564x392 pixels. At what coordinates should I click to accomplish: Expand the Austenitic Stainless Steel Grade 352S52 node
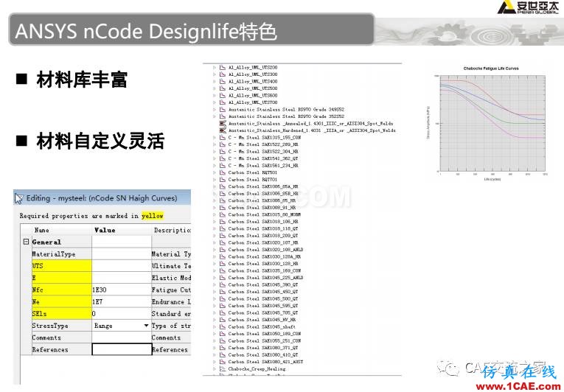coord(215,116)
